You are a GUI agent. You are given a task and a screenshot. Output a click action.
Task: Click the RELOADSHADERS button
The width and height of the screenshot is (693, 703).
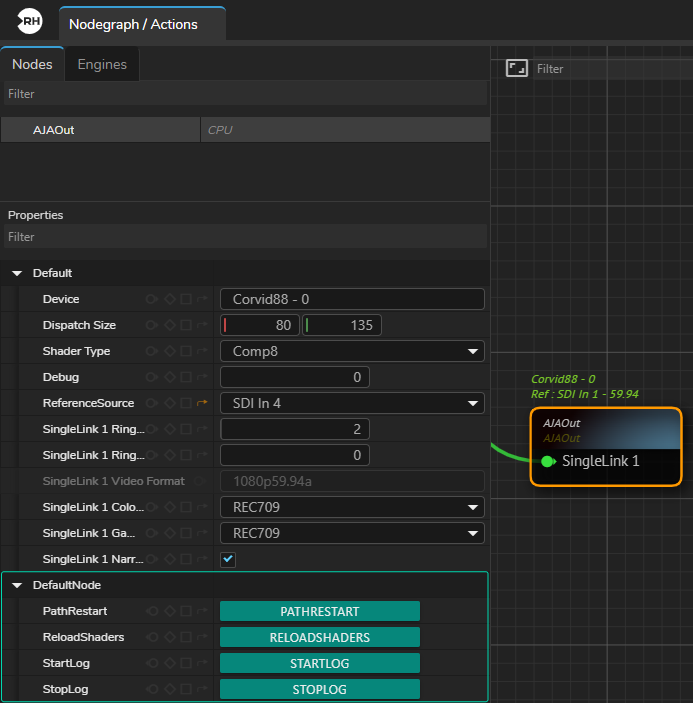pyautogui.click(x=320, y=637)
